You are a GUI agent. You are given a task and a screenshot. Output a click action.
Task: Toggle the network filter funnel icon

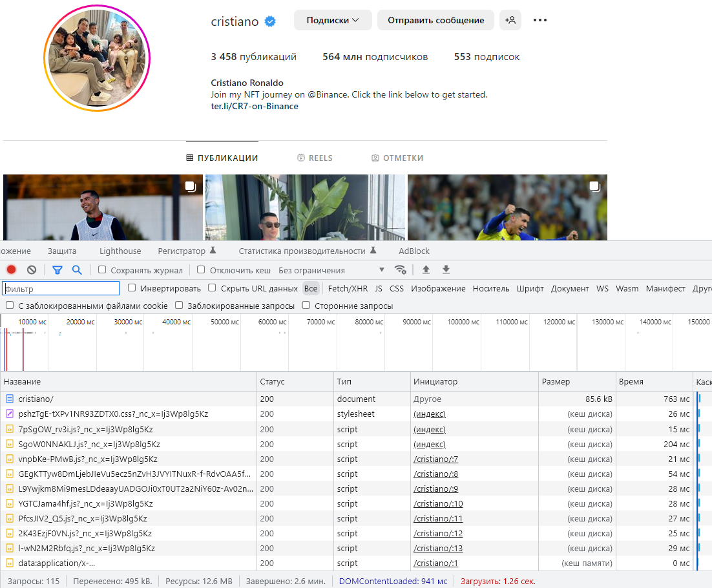click(x=58, y=270)
